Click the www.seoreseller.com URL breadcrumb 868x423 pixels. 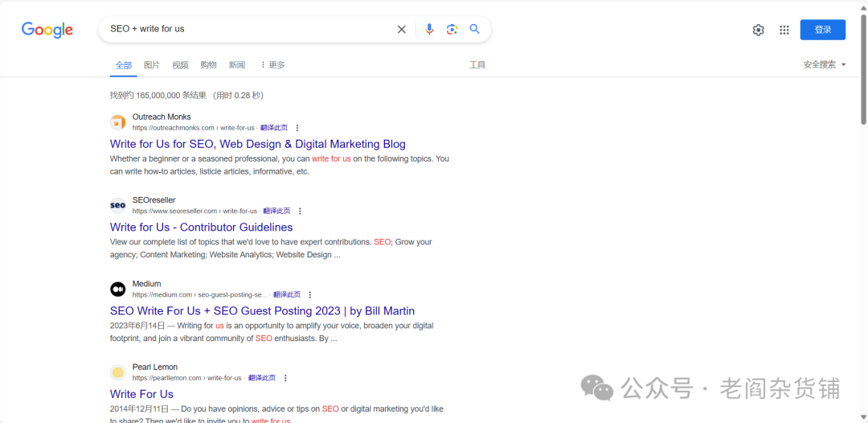click(x=194, y=211)
